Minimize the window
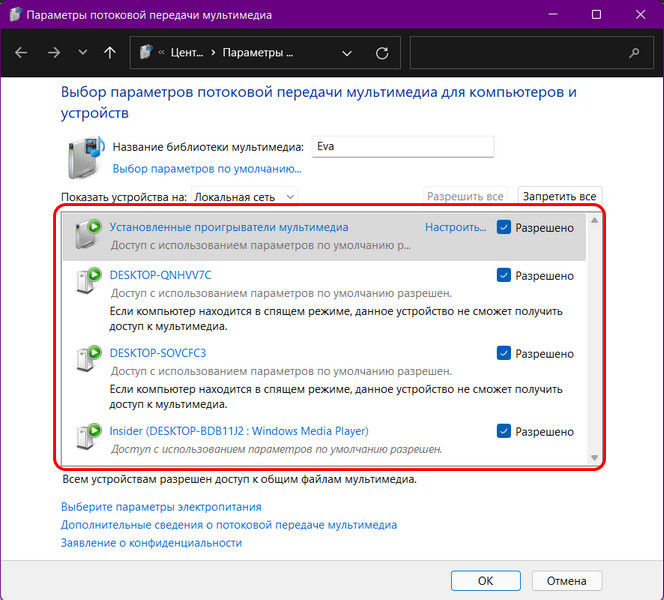Screen dimensions: 664x600 (553, 14)
